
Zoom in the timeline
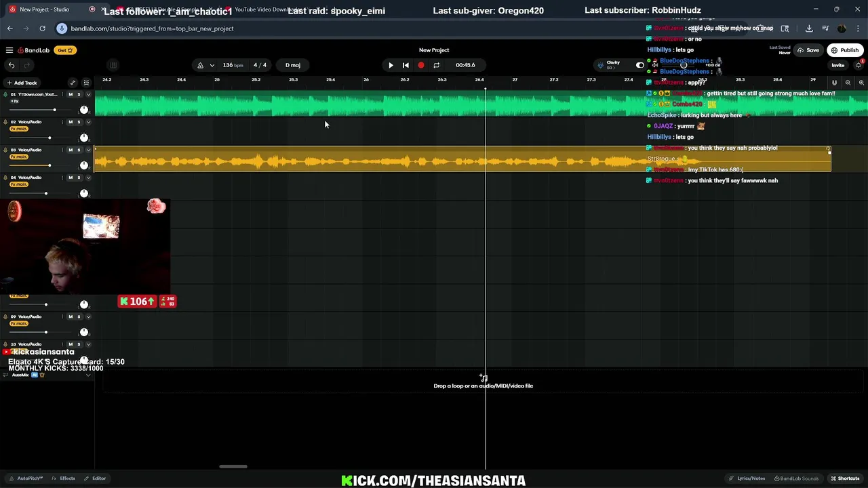click(x=861, y=83)
